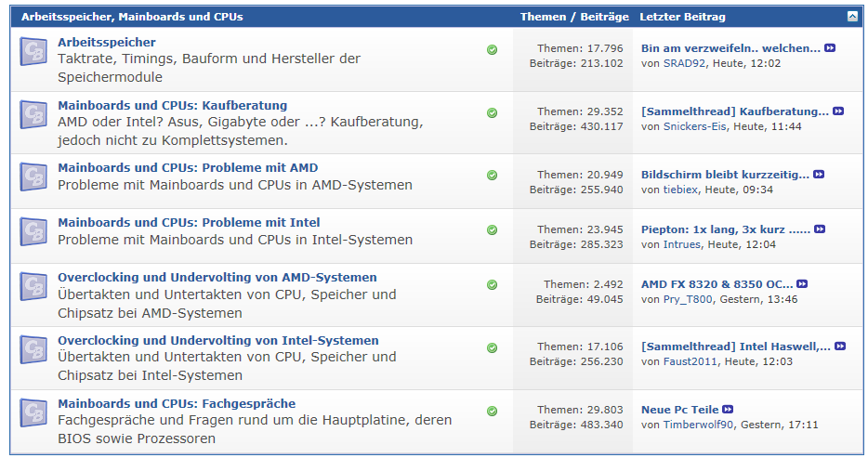Click the Arbeitsspeicher forum folder icon
The height and width of the screenshot is (458, 868).
pos(33,52)
